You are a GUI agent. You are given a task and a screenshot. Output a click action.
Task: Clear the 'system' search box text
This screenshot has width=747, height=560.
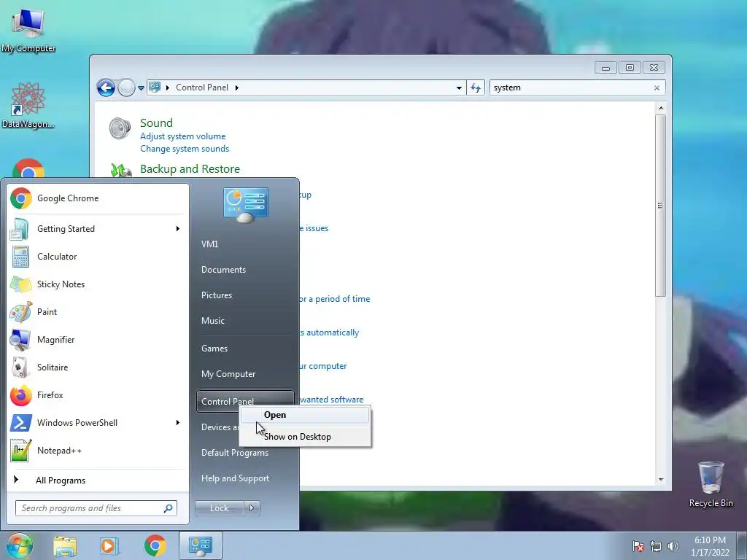coord(657,87)
